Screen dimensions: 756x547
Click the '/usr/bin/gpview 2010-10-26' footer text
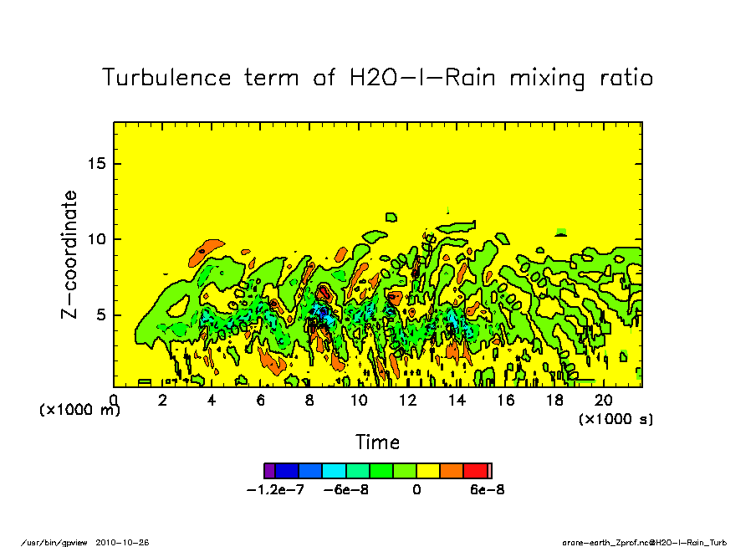84,542
